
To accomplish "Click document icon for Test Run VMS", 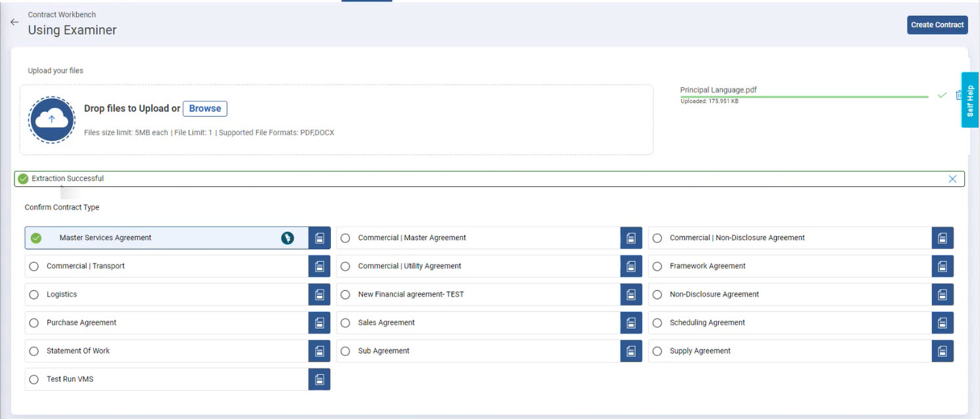I will (320, 379).
